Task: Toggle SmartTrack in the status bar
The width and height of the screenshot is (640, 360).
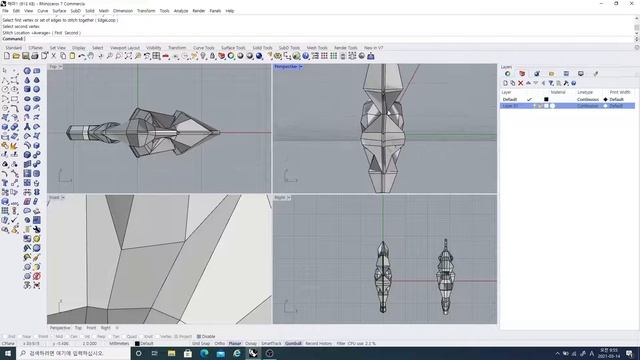Action: pyautogui.click(x=271, y=344)
